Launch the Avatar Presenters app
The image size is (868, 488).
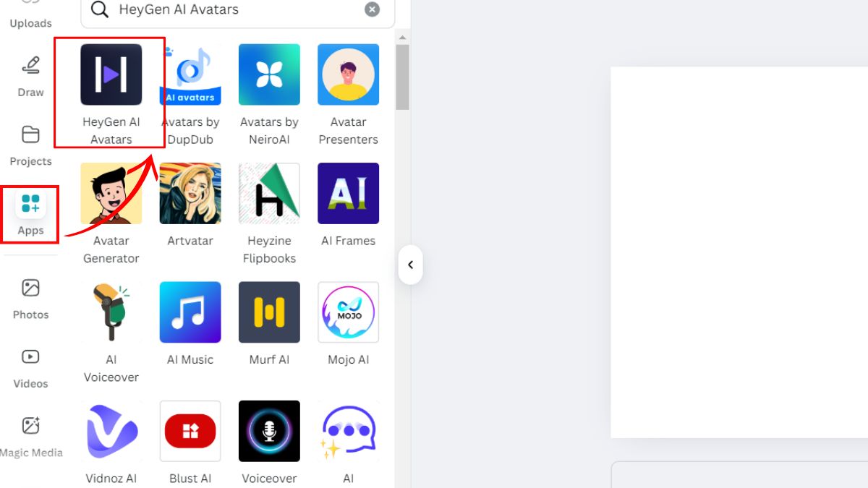(348, 75)
